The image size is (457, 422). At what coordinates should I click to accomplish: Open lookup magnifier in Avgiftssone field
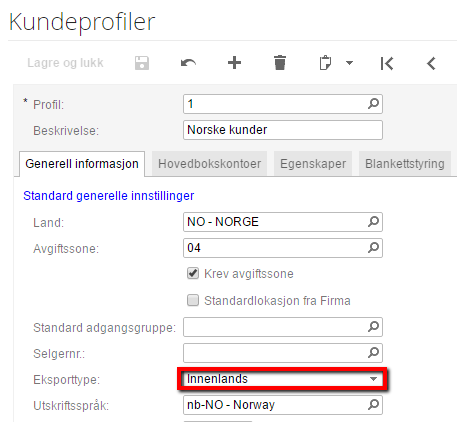(x=373, y=248)
